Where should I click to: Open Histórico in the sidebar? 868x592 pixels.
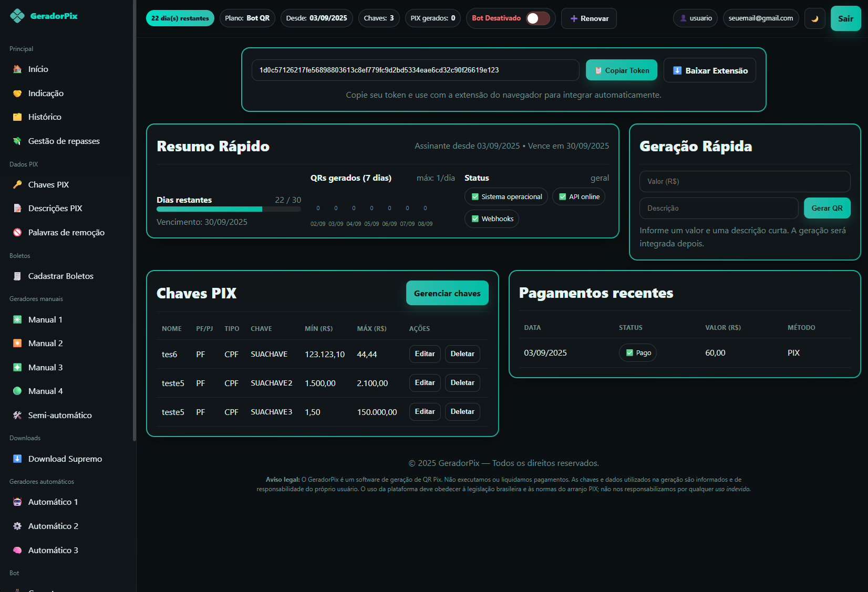(x=45, y=117)
